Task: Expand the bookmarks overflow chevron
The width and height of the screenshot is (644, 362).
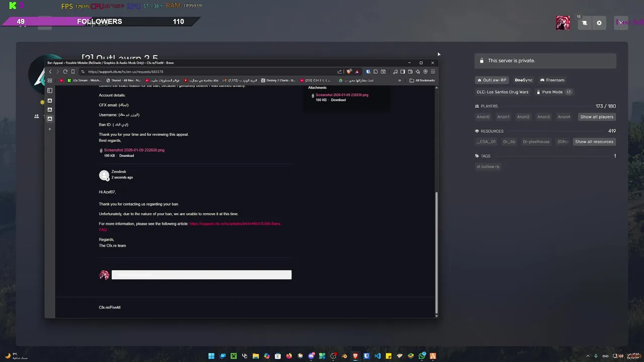Action: click(400, 80)
